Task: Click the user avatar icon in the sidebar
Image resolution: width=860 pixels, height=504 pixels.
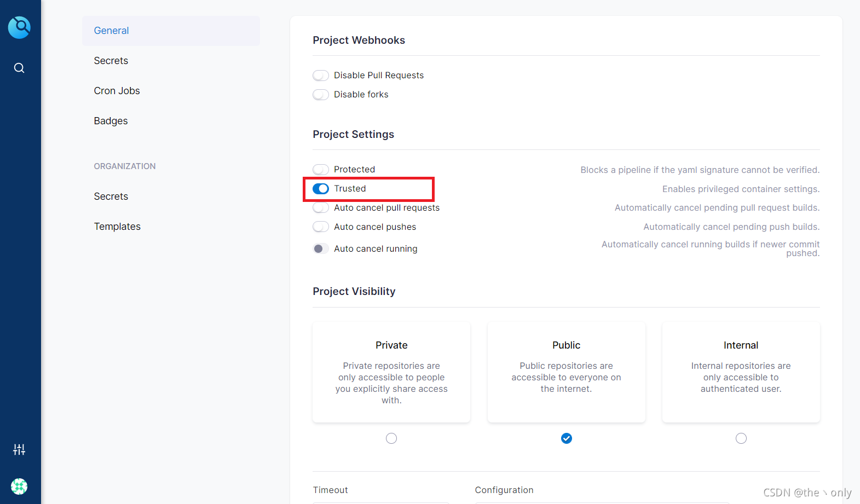Action: [x=19, y=486]
